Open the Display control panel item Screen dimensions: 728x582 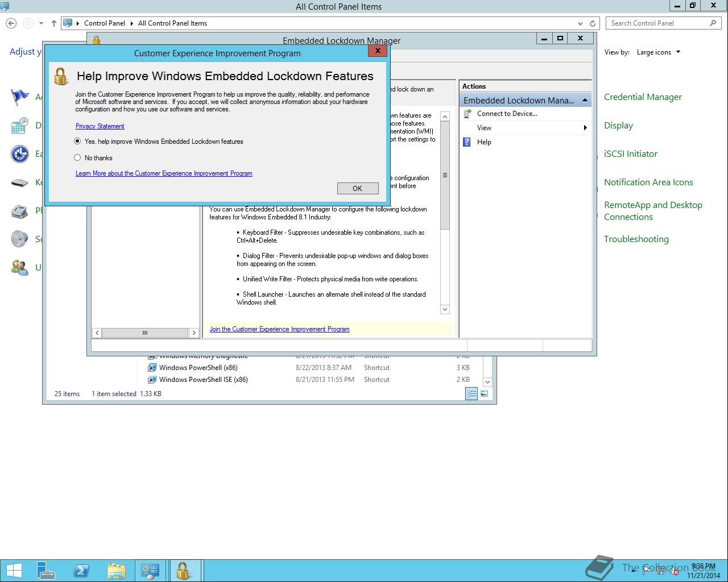pyautogui.click(x=618, y=126)
